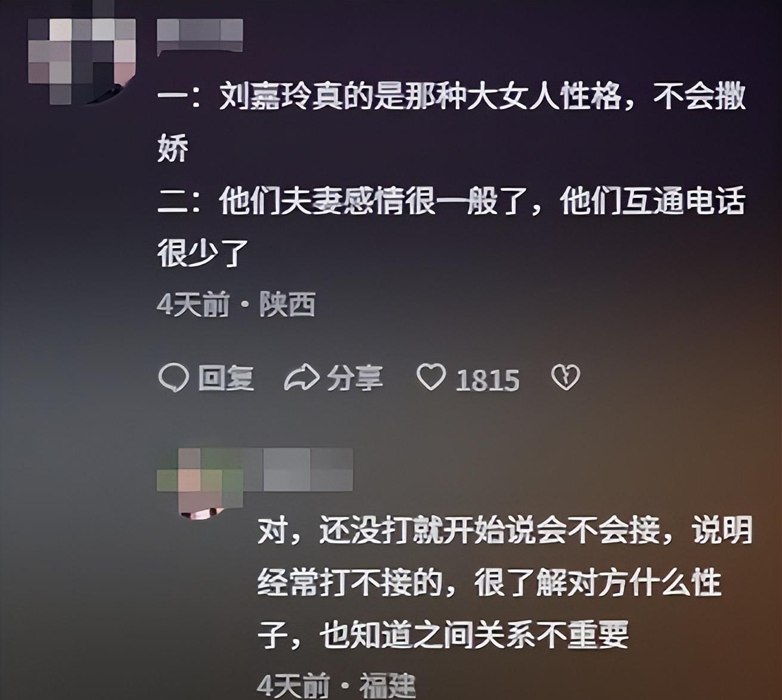
Task: Tap the 陕西 location label
Action: [287, 305]
